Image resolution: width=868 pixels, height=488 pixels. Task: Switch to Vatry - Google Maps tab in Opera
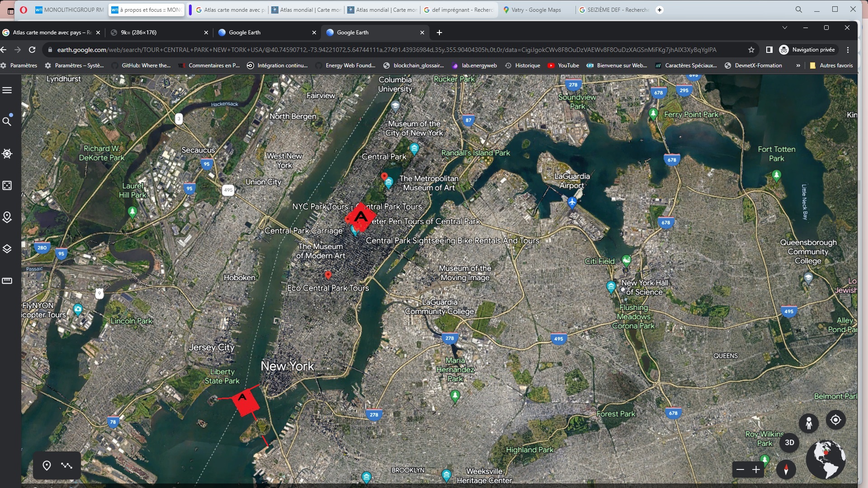537,10
